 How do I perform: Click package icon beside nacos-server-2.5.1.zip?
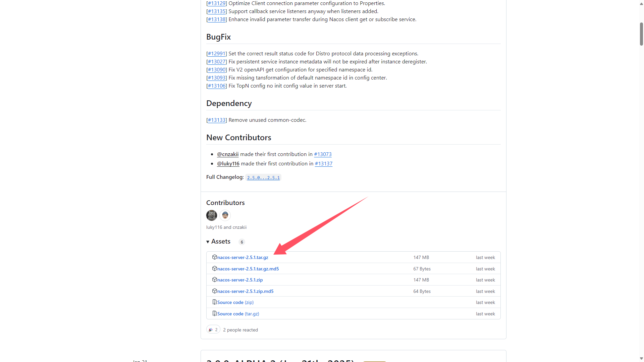coord(214,279)
